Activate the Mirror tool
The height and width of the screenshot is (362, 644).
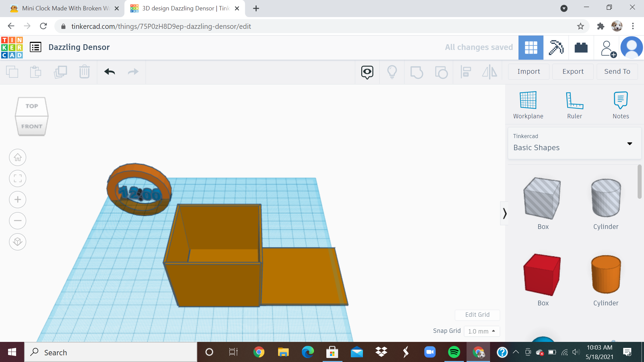pyautogui.click(x=489, y=72)
